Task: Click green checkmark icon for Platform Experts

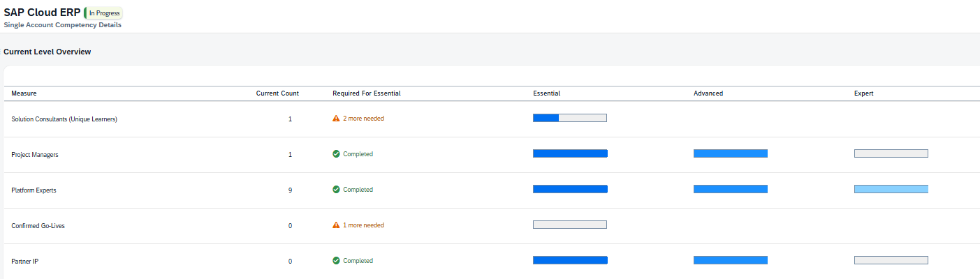Action: tap(336, 190)
